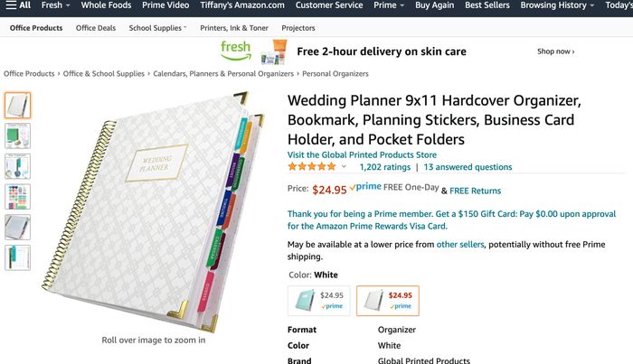Choose the teal color swatch option
This screenshot has height=364, width=633.
point(317,301)
